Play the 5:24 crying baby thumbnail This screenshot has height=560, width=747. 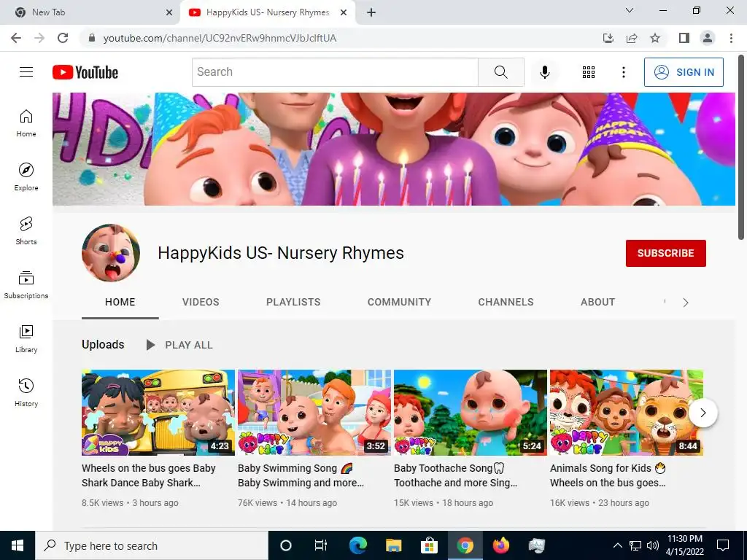pyautogui.click(x=471, y=413)
